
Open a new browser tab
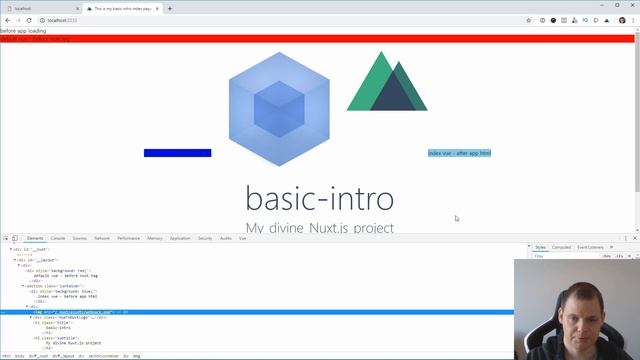click(170, 8)
